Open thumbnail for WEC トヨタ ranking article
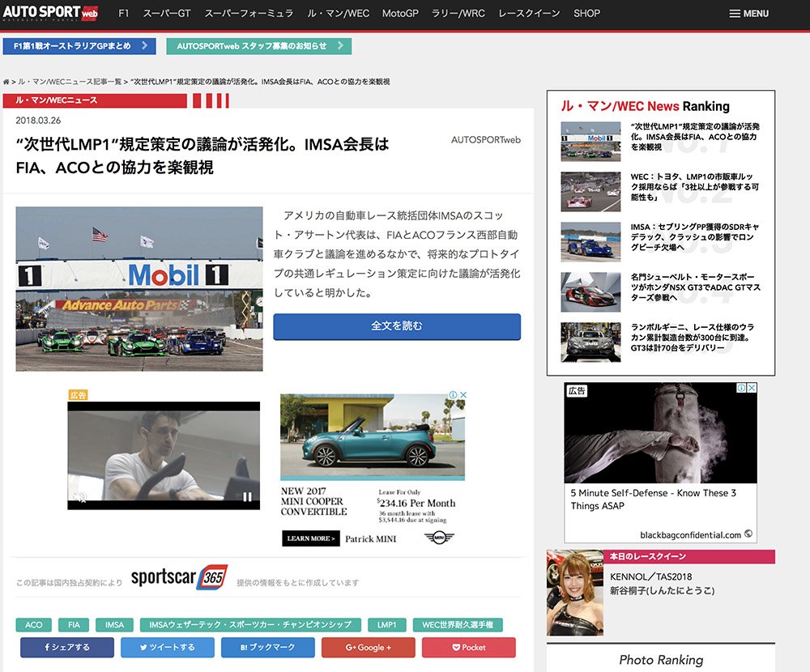 [x=590, y=192]
